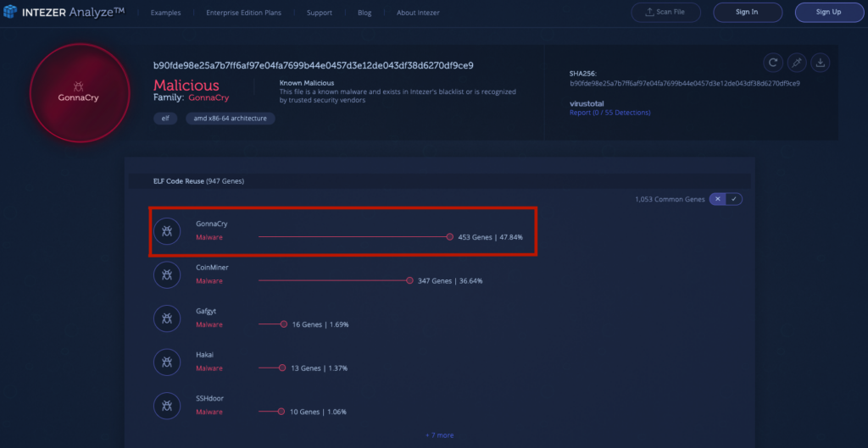
Task: Click the download sample icon
Action: click(821, 63)
